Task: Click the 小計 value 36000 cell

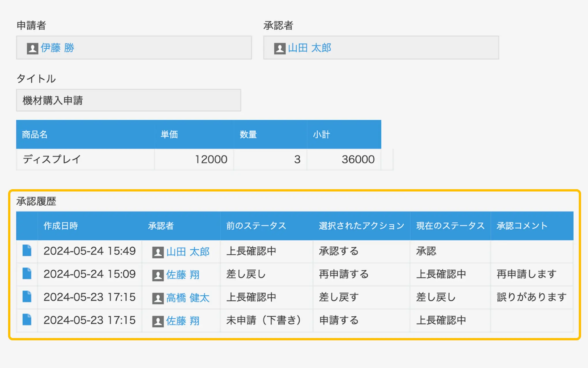Action: pyautogui.click(x=358, y=159)
